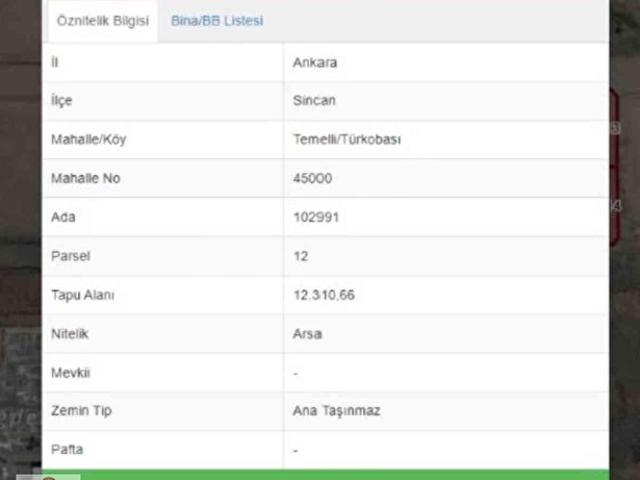Select the Pafta row label
The image size is (640, 480).
67,450
